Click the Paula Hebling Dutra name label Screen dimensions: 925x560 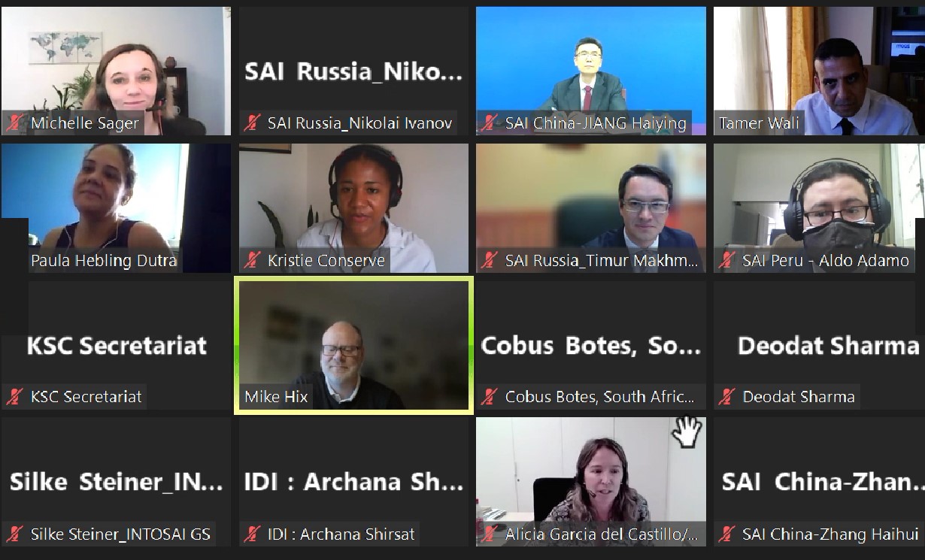click(x=104, y=261)
